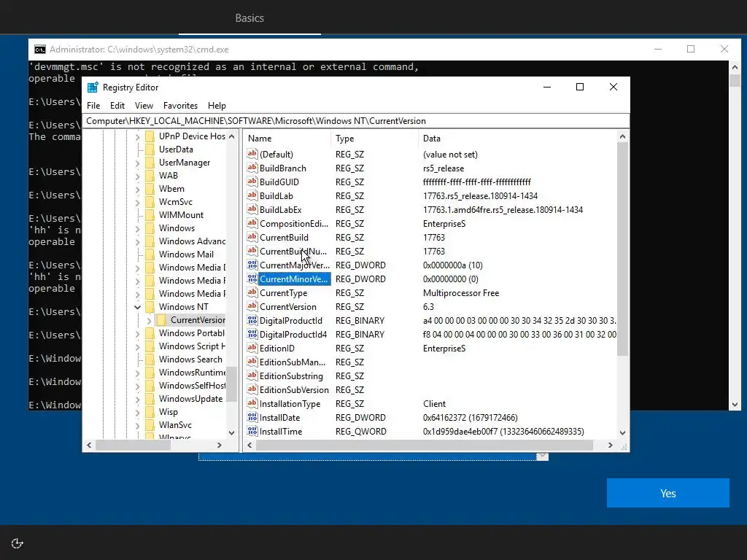Click the values pane horizontal scrollbar thumb
The image size is (747, 560).
425,446
